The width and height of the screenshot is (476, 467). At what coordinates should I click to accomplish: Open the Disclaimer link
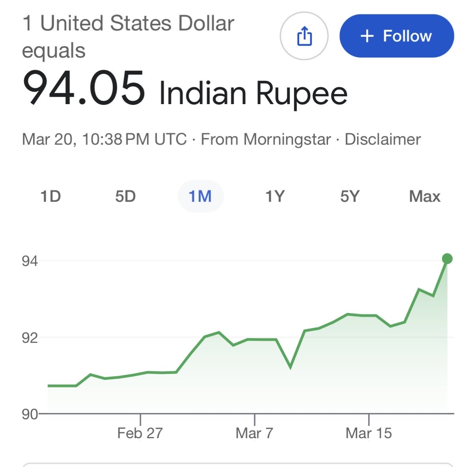[382, 139]
